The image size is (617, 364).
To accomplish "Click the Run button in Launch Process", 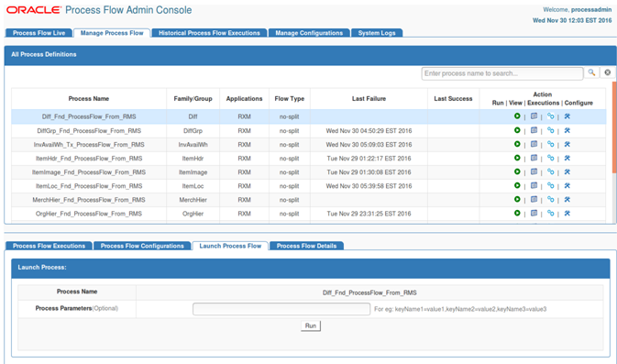I will coord(311,325).
